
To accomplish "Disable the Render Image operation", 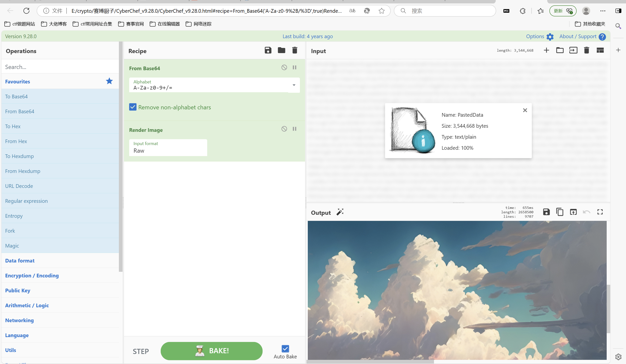I will point(284,129).
